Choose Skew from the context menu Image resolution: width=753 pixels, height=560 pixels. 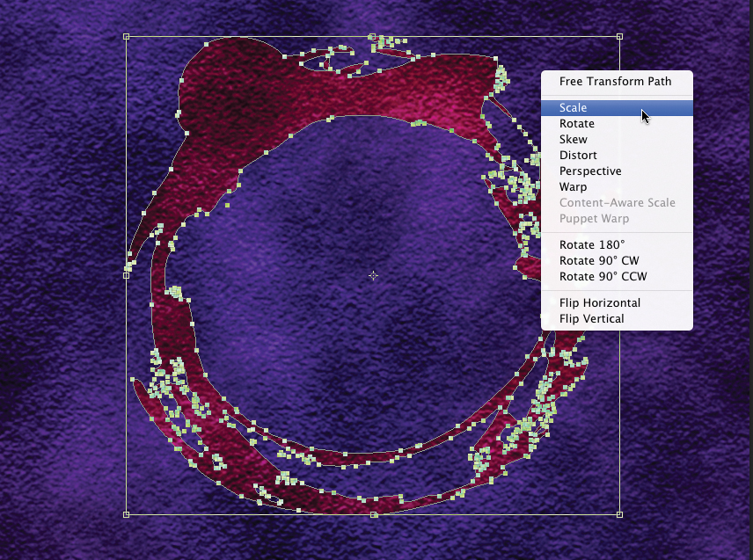tap(573, 140)
